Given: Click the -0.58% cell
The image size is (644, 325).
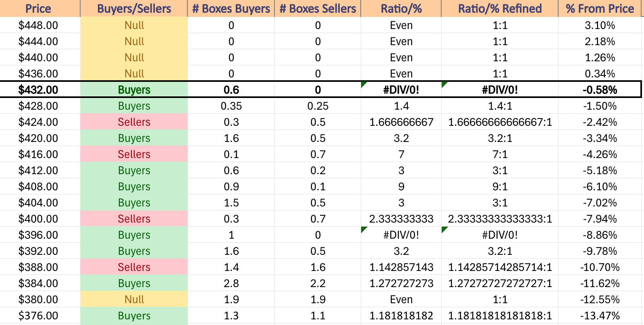Looking at the screenshot, I should coord(600,90).
